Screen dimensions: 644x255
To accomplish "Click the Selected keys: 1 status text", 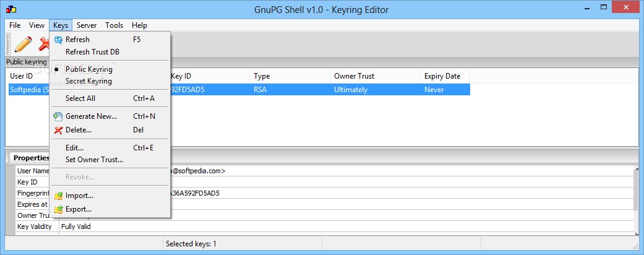I will click(x=191, y=244).
